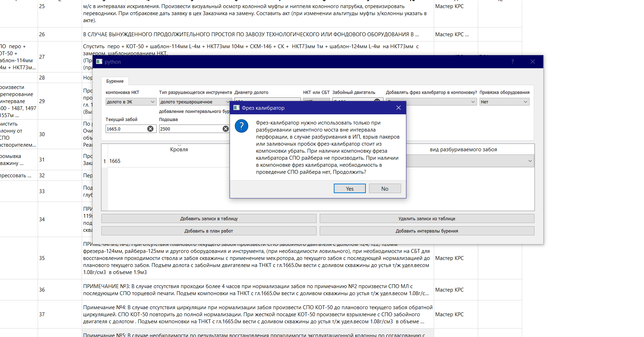This screenshot has width=644, height=337.
Task: Select row number 34 in the background table
Action: tap(60, 220)
